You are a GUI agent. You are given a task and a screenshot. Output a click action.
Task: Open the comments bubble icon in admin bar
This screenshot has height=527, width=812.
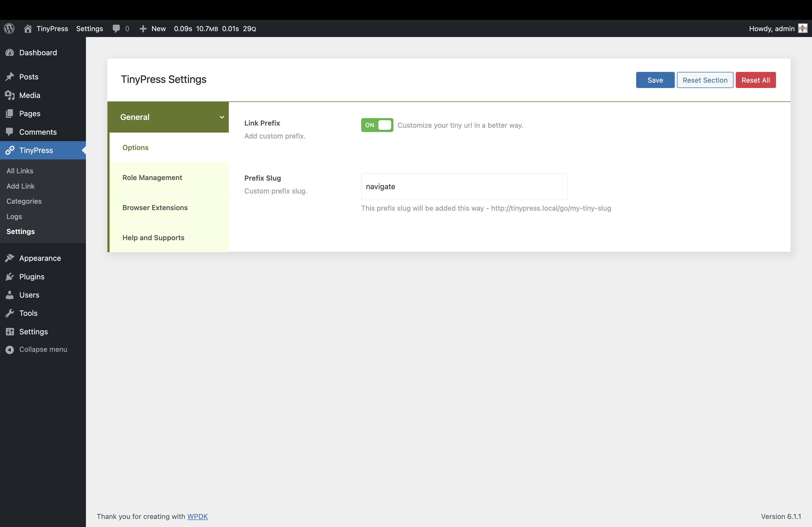(x=116, y=29)
